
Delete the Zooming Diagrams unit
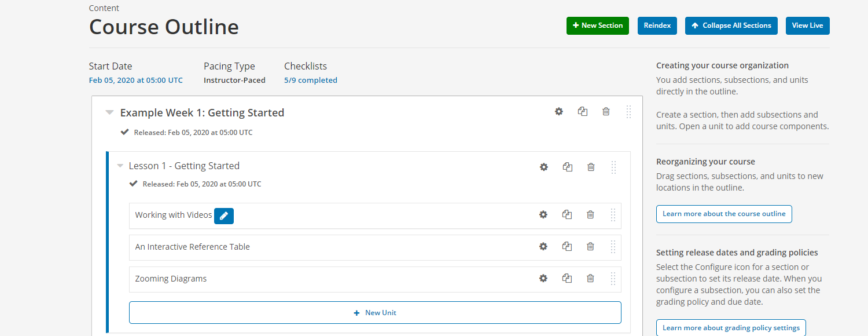590,278
